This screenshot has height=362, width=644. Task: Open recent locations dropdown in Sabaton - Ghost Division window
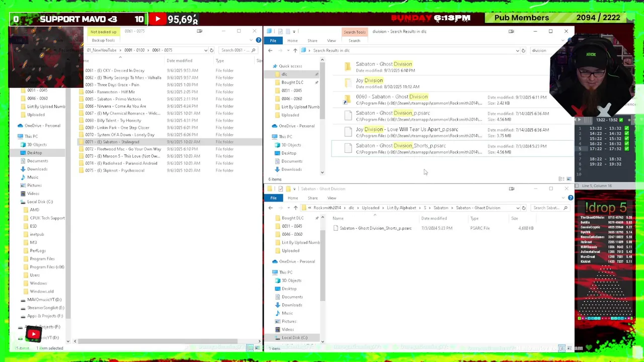[288, 208]
